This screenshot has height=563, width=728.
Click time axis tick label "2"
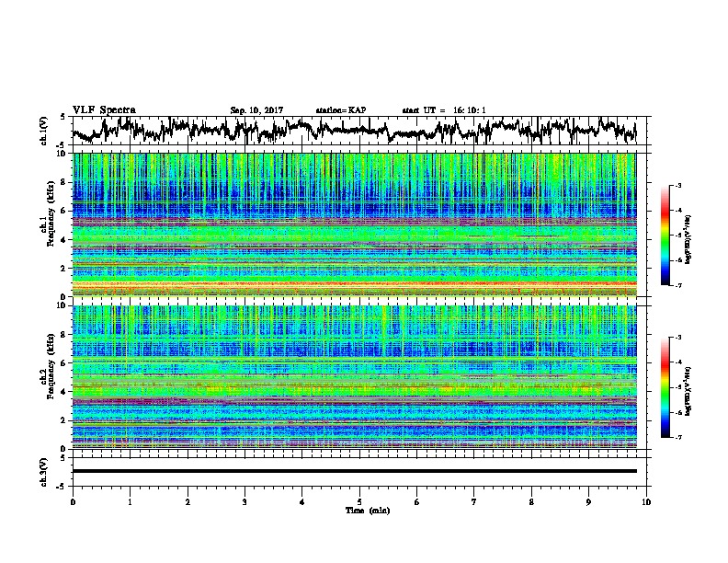click(188, 502)
